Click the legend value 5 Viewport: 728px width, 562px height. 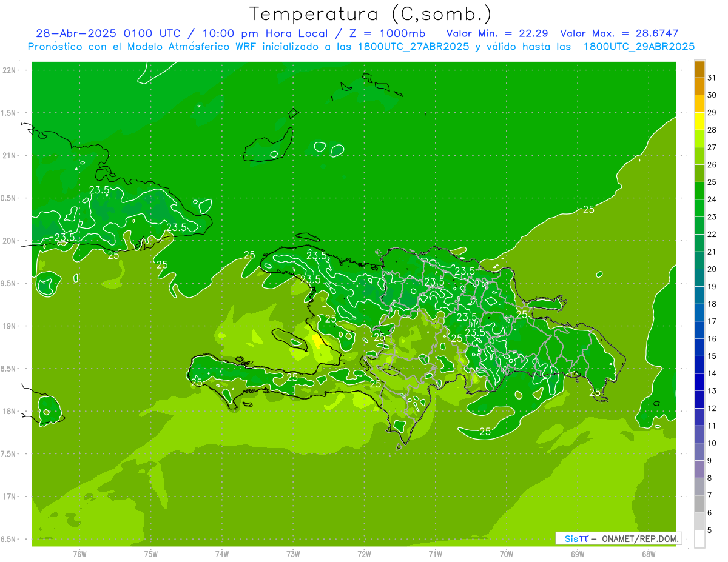[710, 530]
